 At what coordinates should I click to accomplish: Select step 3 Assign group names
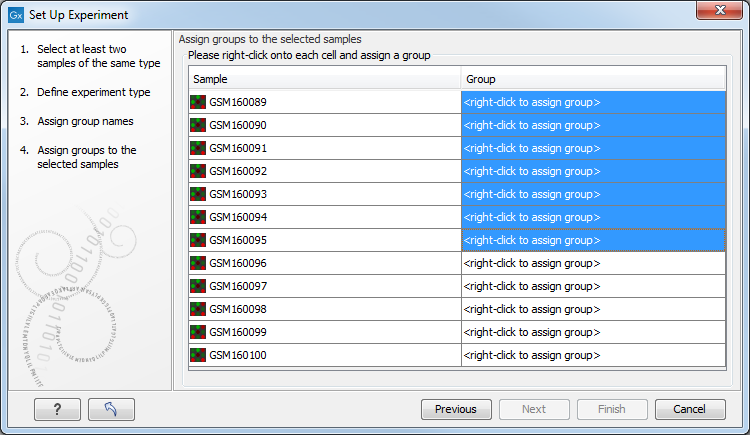pos(85,121)
